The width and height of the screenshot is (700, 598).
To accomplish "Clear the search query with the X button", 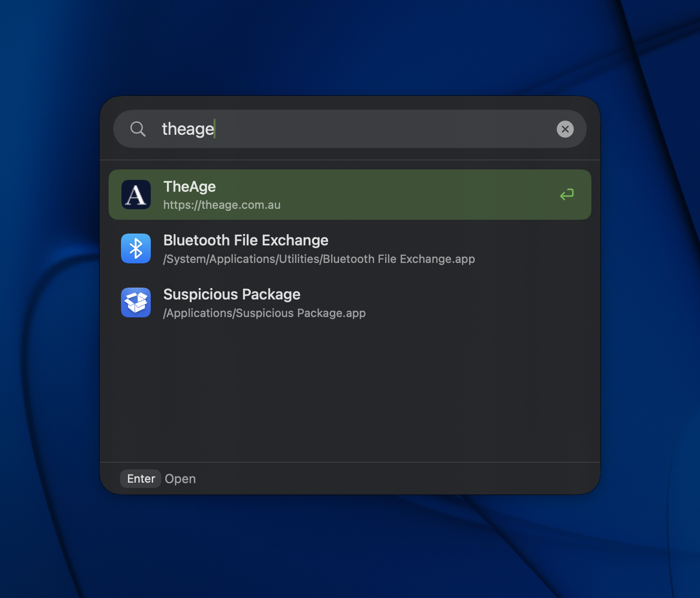I will (x=565, y=129).
